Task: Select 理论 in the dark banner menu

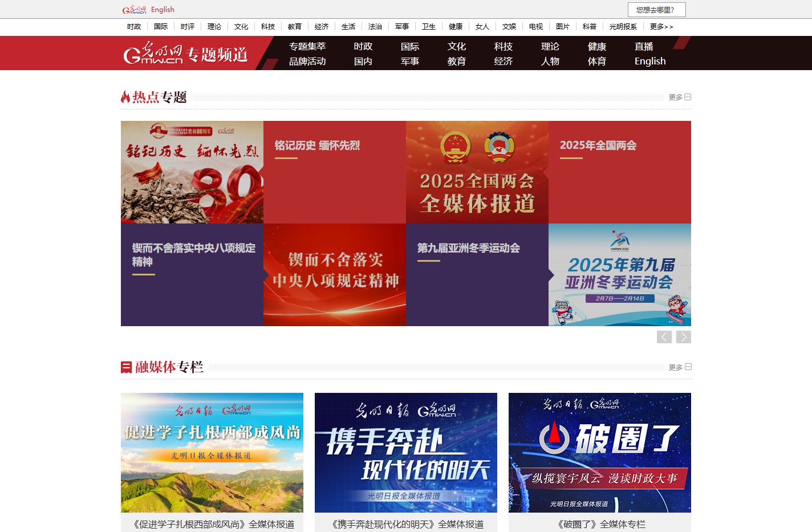Action: 550,46
